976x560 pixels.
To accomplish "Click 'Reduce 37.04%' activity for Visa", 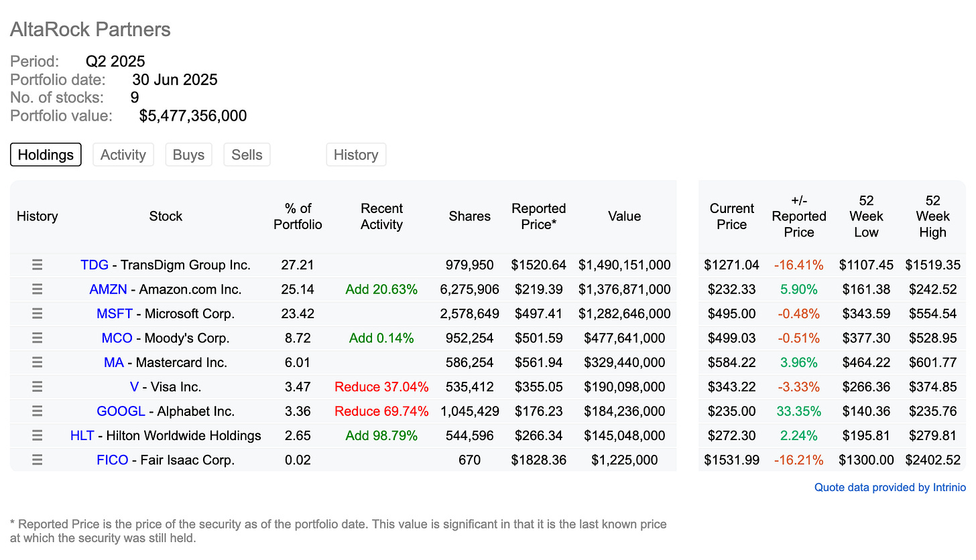I will point(381,387).
